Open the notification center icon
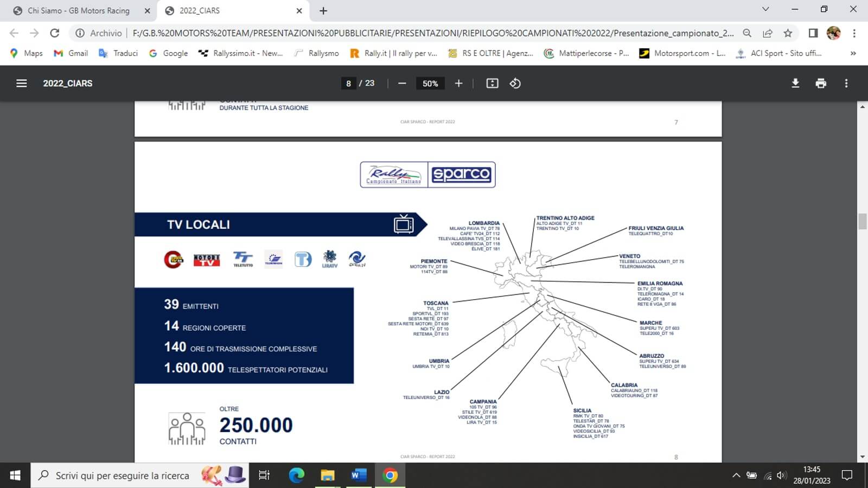The image size is (868, 488). [847, 476]
